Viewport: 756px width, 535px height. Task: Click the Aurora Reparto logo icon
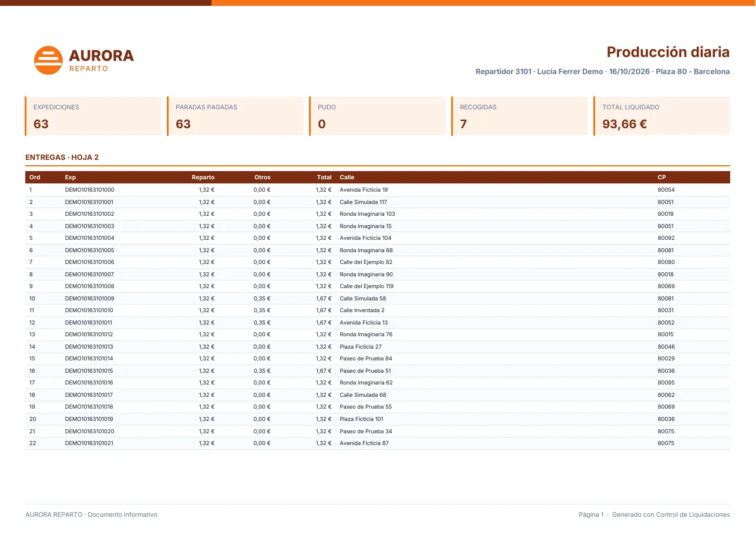point(48,60)
